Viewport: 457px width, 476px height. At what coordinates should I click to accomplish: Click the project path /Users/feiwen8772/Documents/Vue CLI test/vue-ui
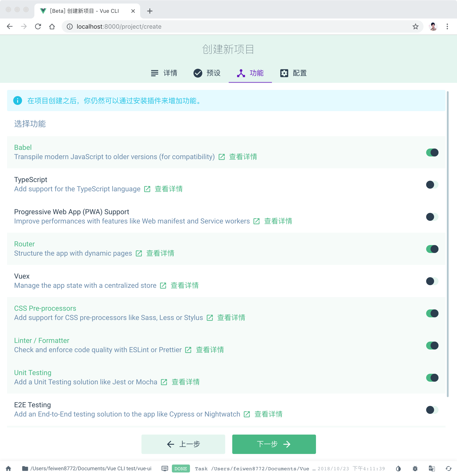click(x=91, y=469)
